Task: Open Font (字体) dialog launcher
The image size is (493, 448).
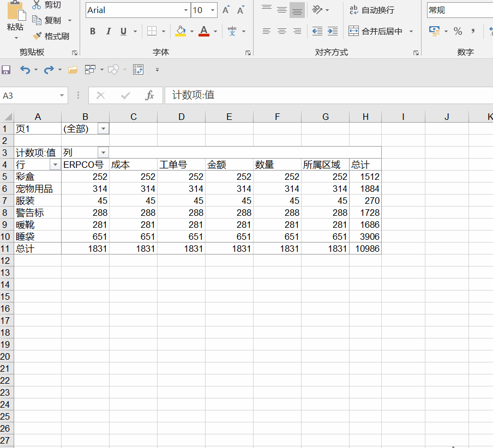Action: tap(248, 53)
